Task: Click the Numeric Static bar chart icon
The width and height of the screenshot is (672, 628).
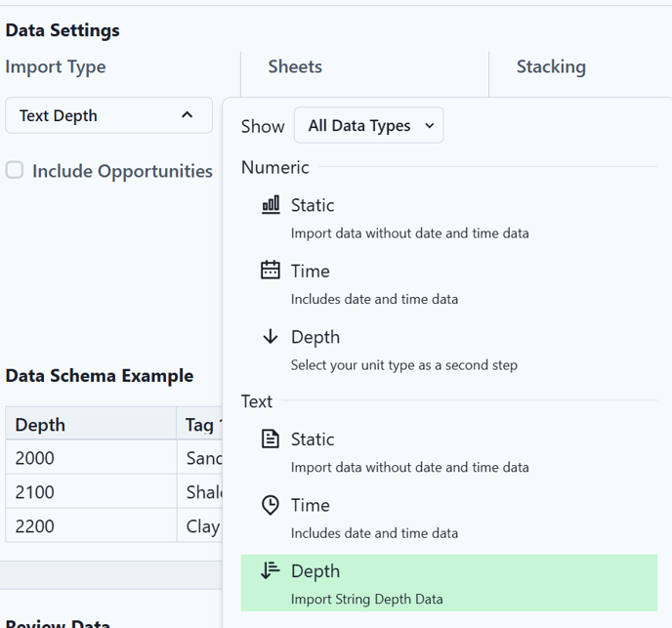Action: click(271, 205)
